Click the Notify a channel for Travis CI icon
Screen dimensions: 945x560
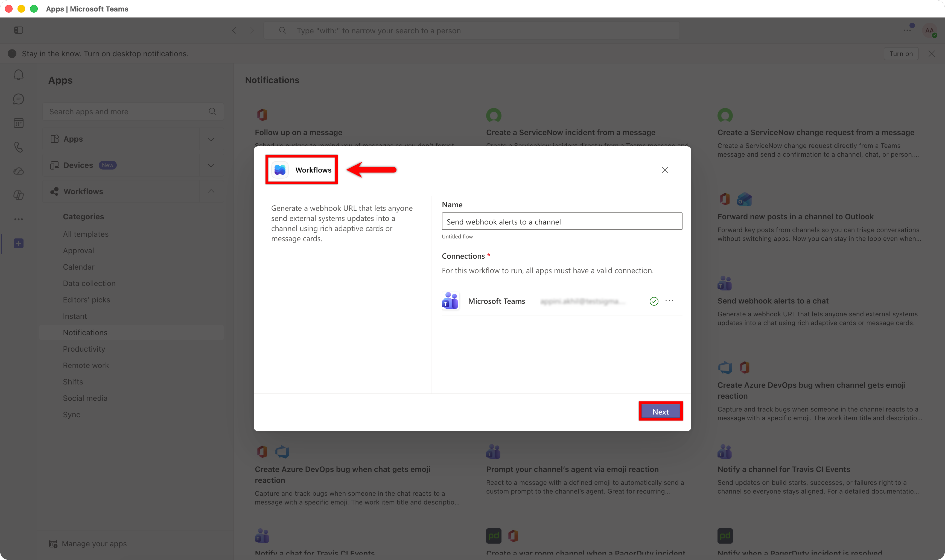(x=724, y=451)
